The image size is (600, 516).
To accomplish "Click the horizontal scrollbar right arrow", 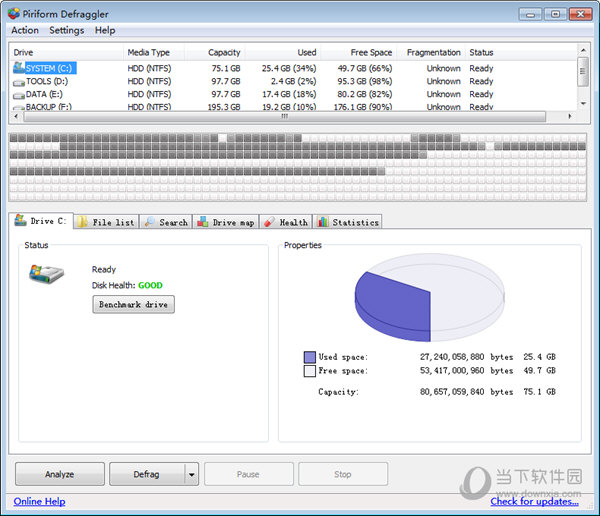I will pyautogui.click(x=570, y=116).
